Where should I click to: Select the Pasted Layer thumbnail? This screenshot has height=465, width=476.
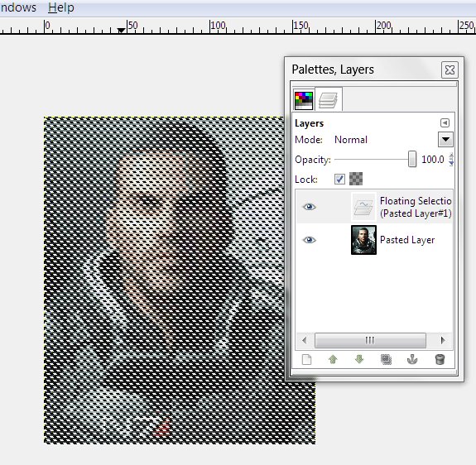(363, 240)
